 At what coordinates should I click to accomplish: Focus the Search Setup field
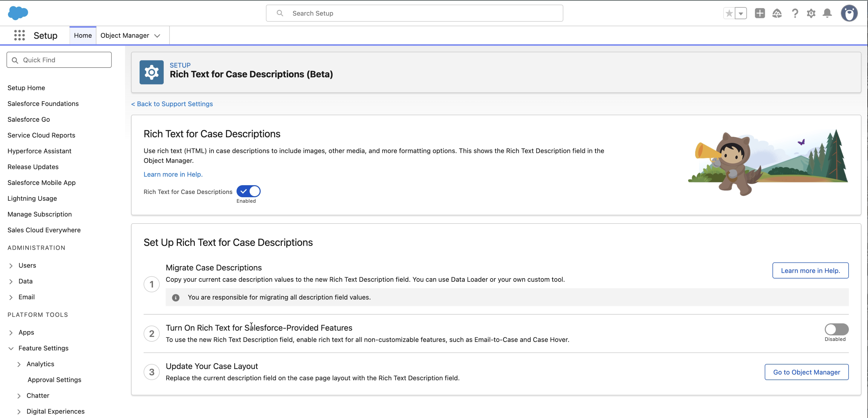(415, 13)
